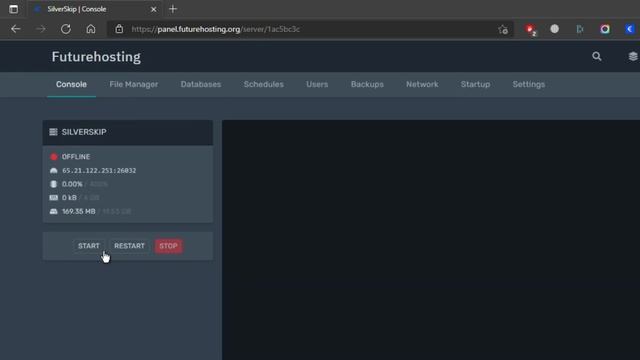Image resolution: width=640 pixels, height=360 pixels.
Task: Click the server icon beside SILVERSKIP
Action: click(53, 132)
